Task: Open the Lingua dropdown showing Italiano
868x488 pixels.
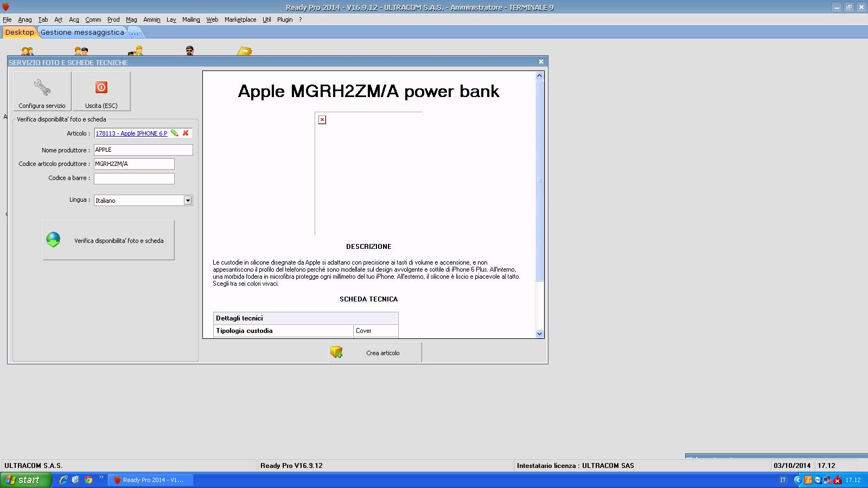Action: click(x=188, y=201)
